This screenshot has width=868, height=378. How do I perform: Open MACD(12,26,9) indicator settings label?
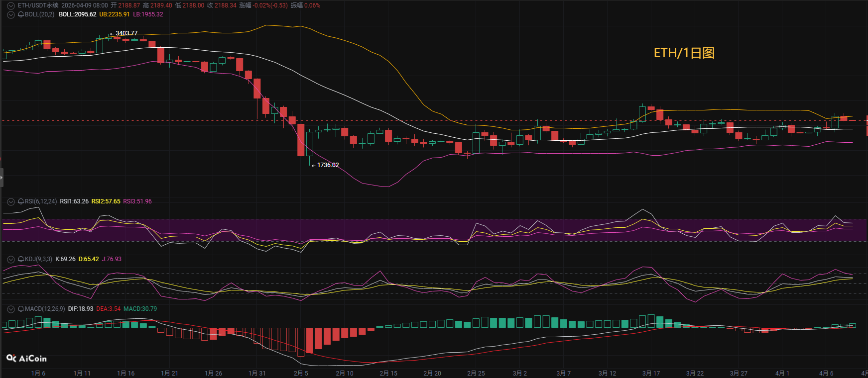(45, 309)
